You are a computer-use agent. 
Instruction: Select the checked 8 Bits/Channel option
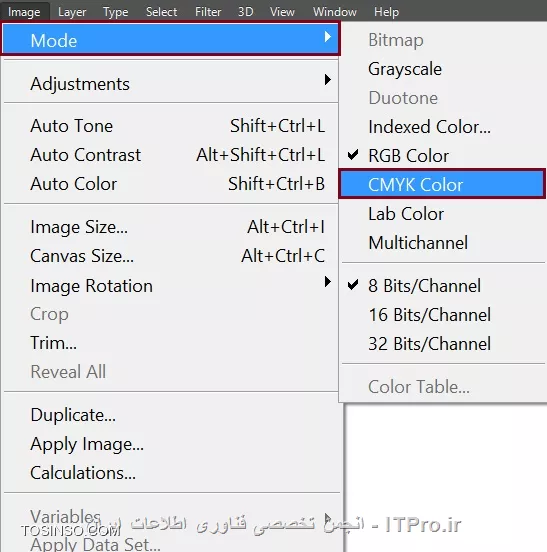click(443, 285)
